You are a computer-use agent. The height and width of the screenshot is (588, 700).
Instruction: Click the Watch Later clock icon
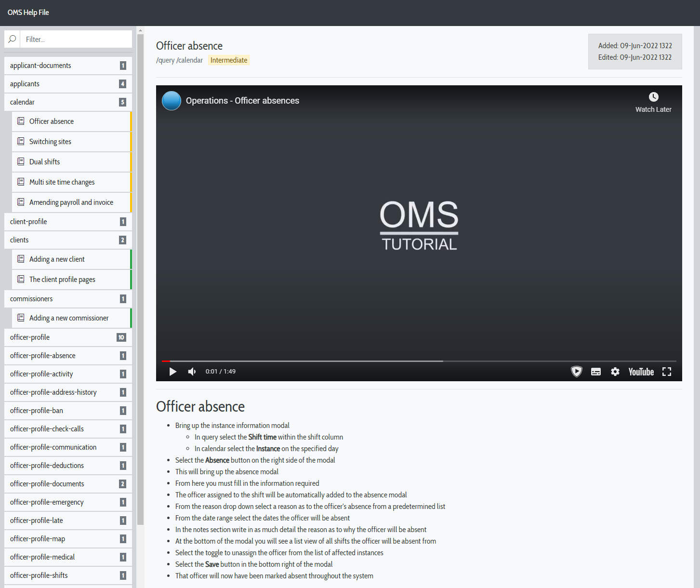[653, 97]
